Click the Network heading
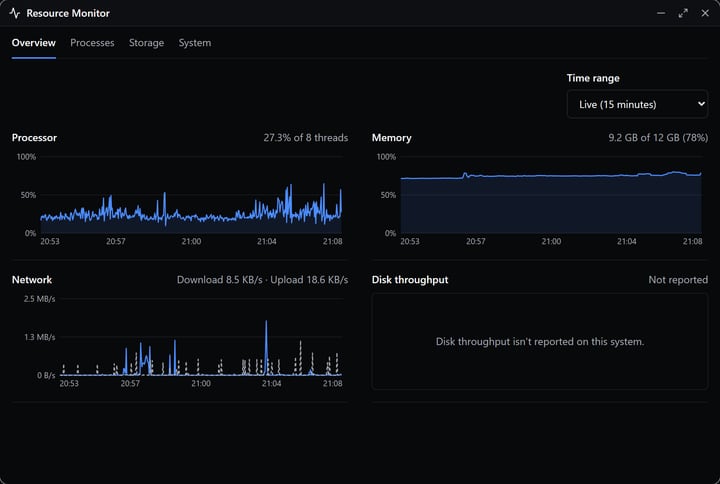 tap(32, 280)
